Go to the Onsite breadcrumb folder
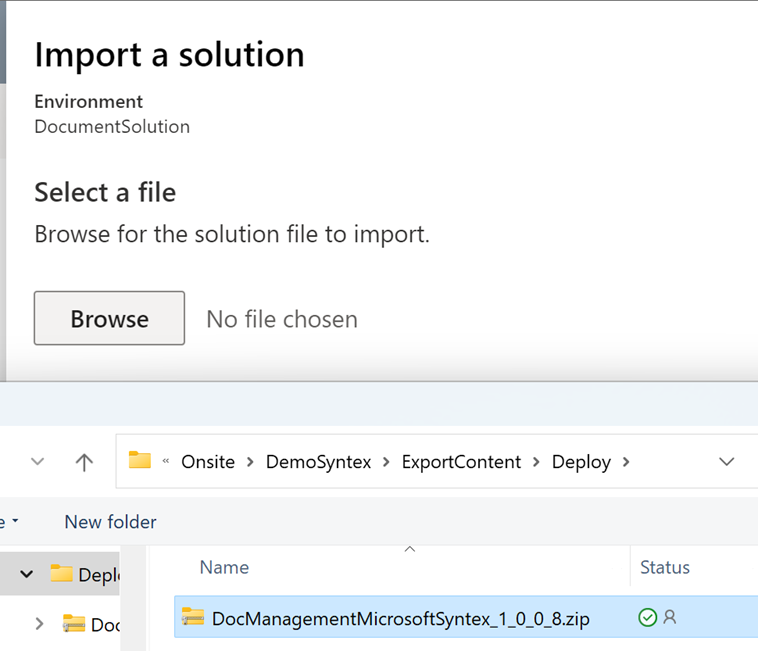Image resolution: width=758 pixels, height=651 pixels. click(207, 462)
